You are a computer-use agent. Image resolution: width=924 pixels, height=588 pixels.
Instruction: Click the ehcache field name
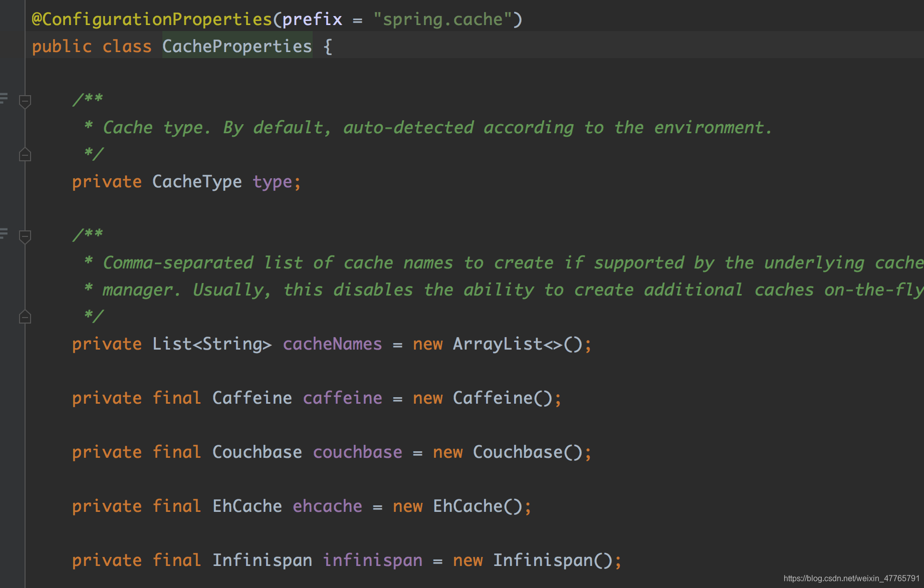coord(327,506)
